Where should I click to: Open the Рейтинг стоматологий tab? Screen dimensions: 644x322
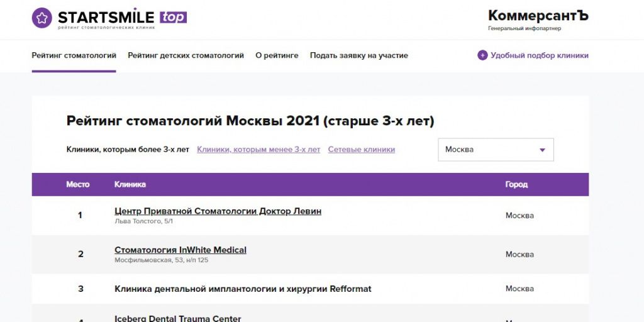(74, 55)
